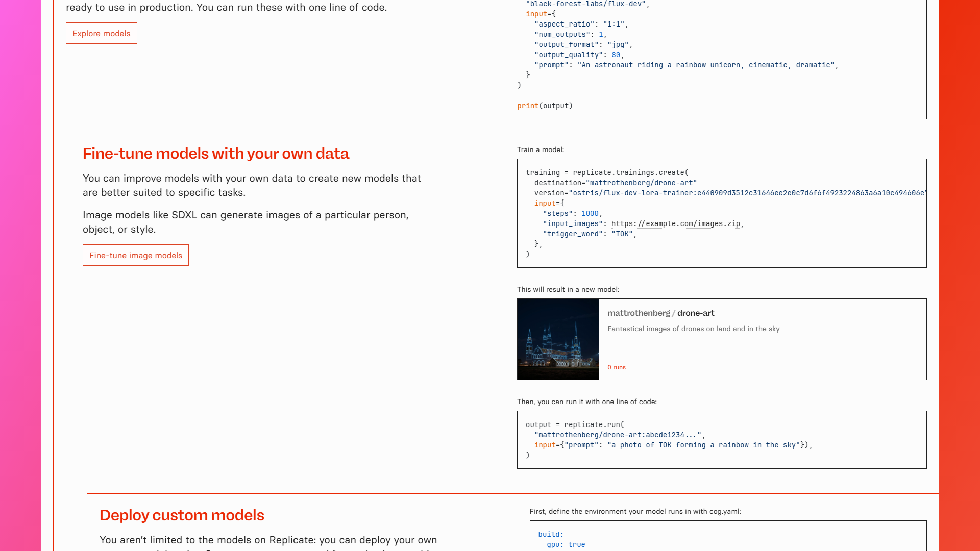Open the mattrothenberg / drone-art model link
This screenshot has width=980, height=551.
coord(660,313)
